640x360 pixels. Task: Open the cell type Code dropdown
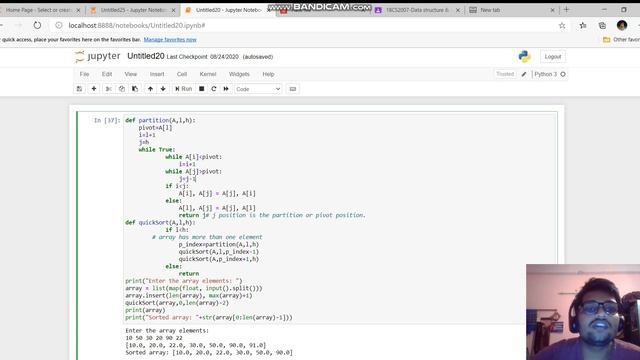pyautogui.click(x=258, y=89)
